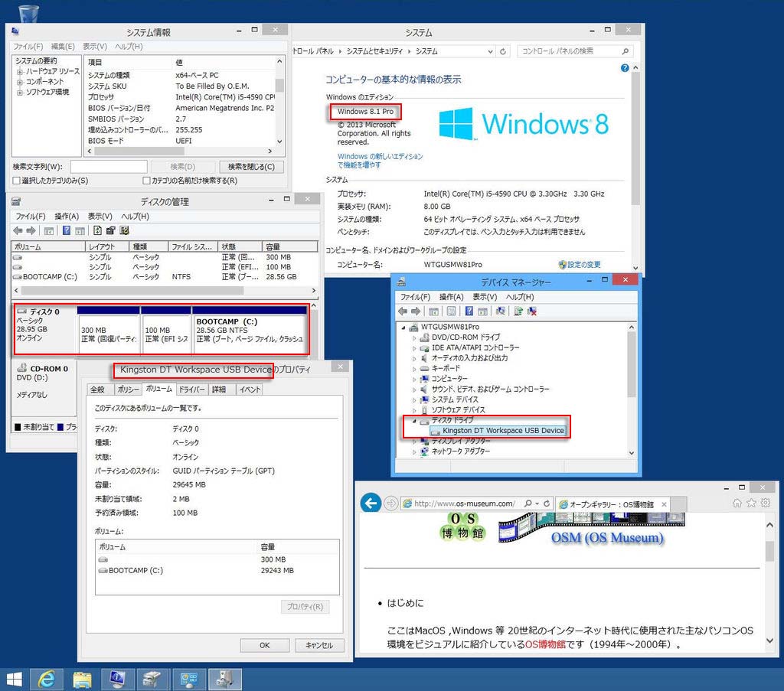Click the Back arrow in Disk Management toolbar
The height and width of the screenshot is (691, 784).
[x=18, y=230]
